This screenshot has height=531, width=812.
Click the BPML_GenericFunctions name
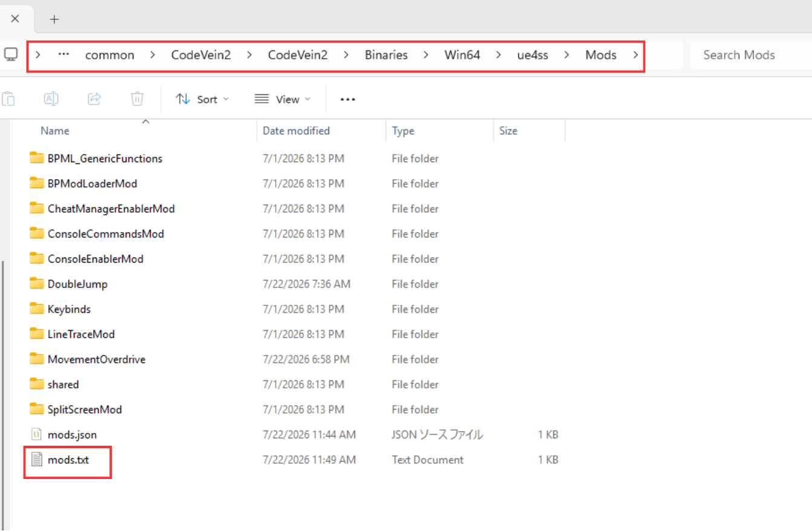105,158
